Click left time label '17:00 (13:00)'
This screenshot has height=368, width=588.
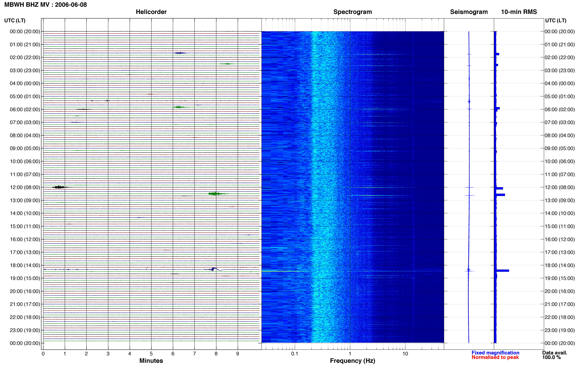25,252
